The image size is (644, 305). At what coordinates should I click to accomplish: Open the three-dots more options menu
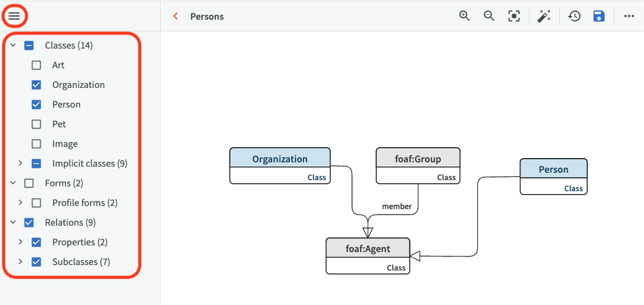629,16
